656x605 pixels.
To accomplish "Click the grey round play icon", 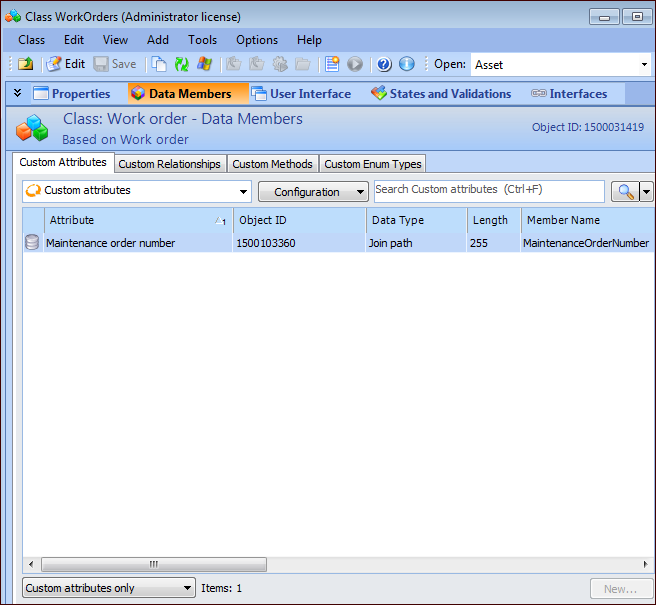I will [355, 64].
